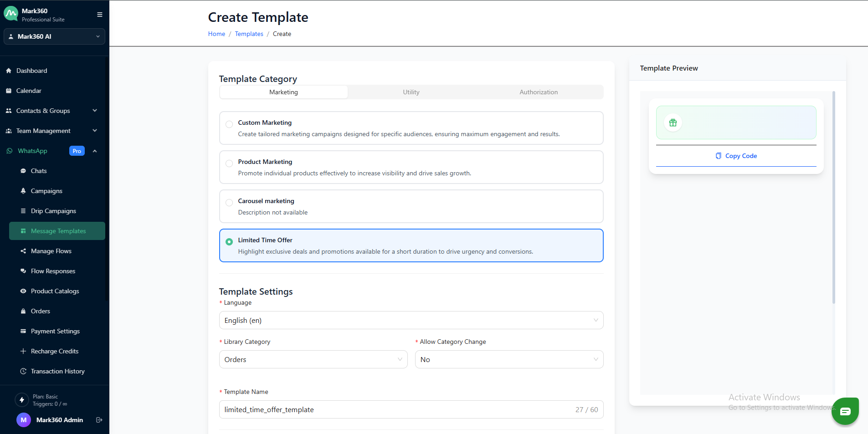Go to Templates breadcrumb link
Viewport: 868px width, 434px height.
tap(249, 34)
